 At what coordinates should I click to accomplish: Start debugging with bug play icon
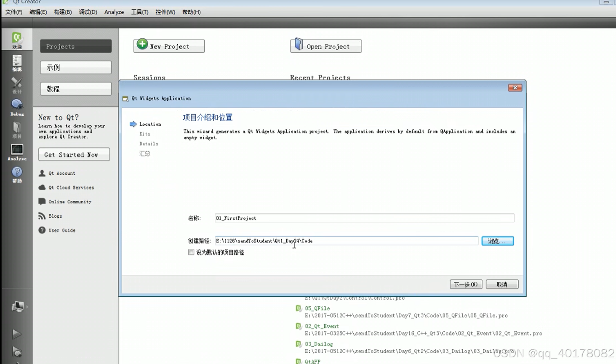pyautogui.click(x=17, y=351)
